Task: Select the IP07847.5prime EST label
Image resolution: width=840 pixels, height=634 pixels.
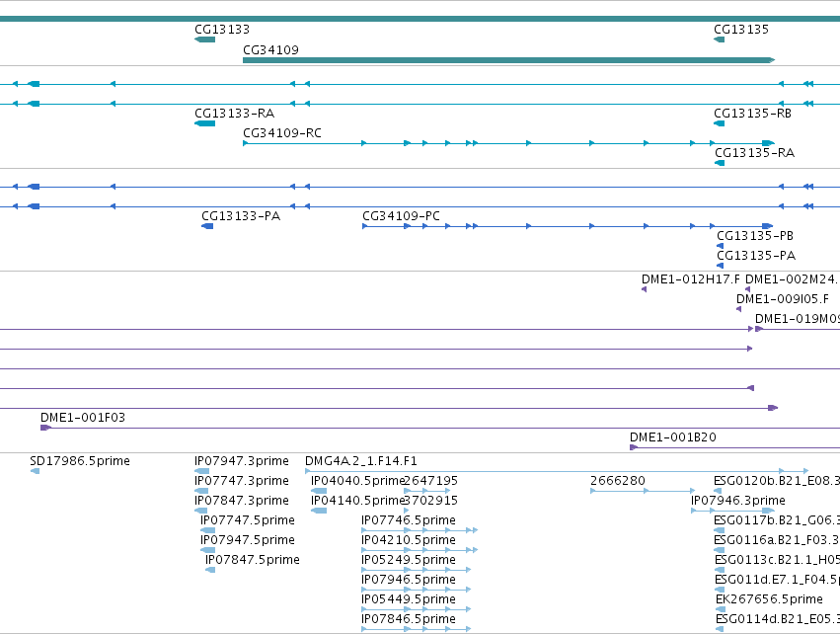Action: pos(253,560)
